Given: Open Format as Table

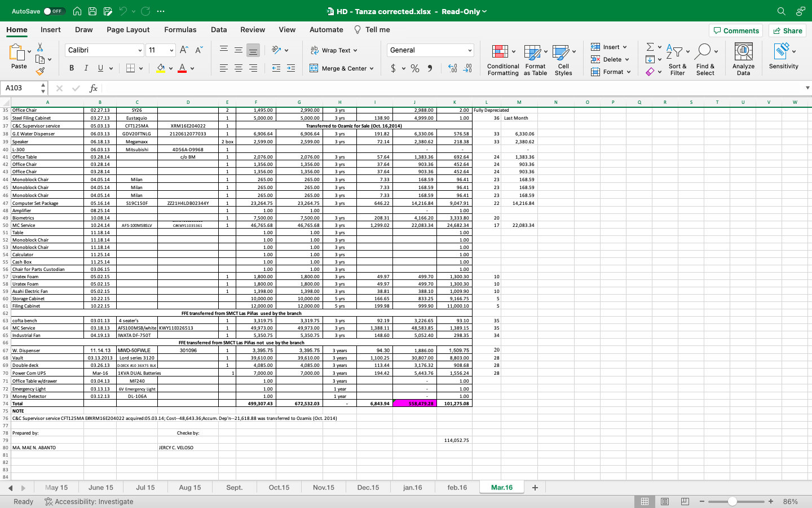Looking at the screenshot, I should pos(535,60).
